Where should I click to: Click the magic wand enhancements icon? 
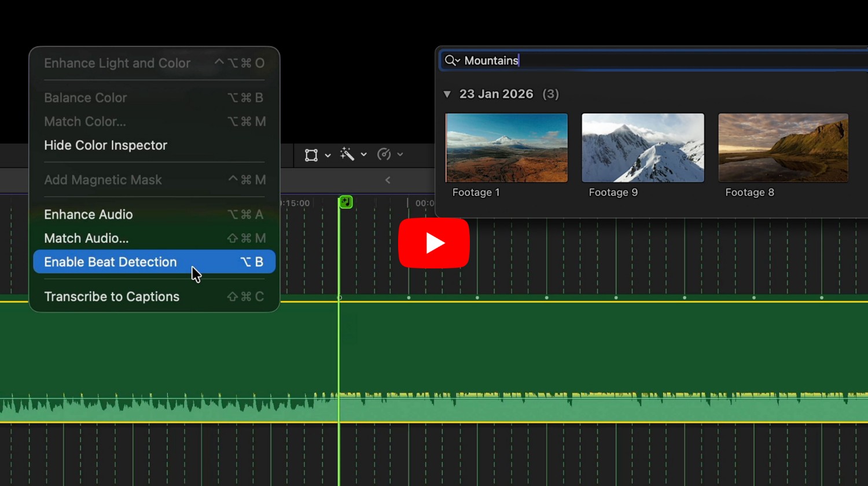pyautogui.click(x=347, y=154)
